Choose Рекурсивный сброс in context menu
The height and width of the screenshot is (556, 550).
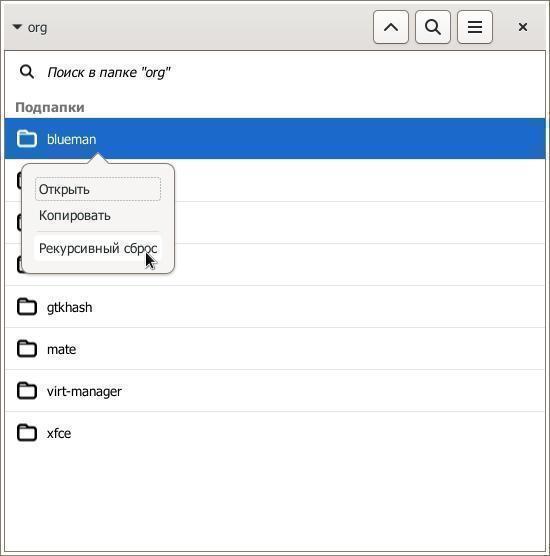click(x=98, y=249)
